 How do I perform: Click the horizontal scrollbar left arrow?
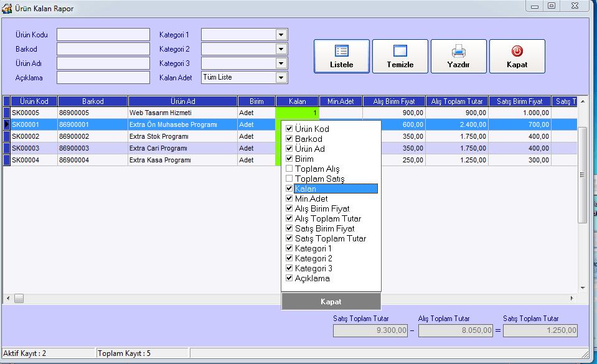(8, 299)
